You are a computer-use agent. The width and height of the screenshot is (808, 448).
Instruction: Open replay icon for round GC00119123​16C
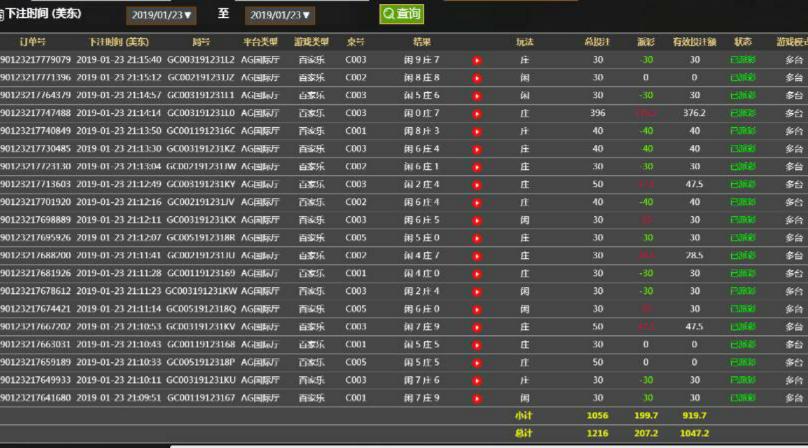pos(477,131)
